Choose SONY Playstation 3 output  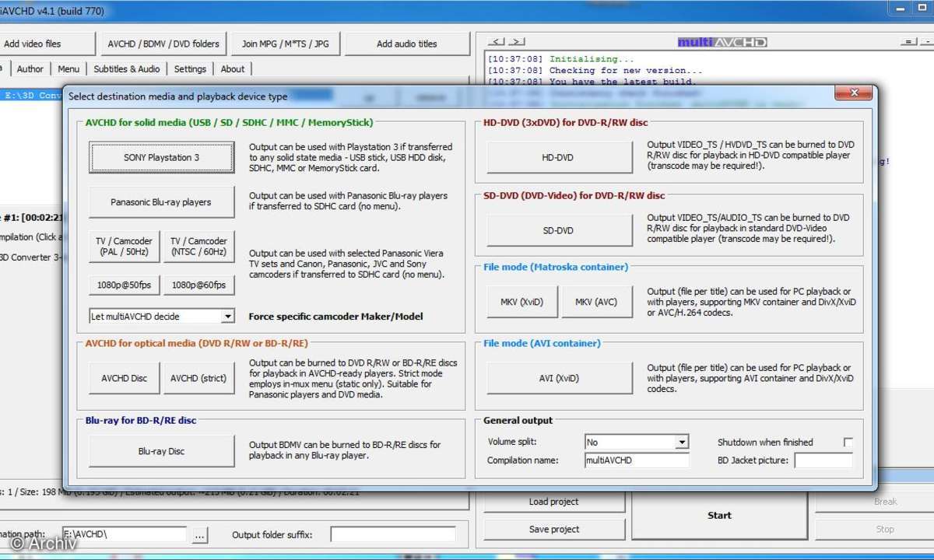pyautogui.click(x=161, y=157)
